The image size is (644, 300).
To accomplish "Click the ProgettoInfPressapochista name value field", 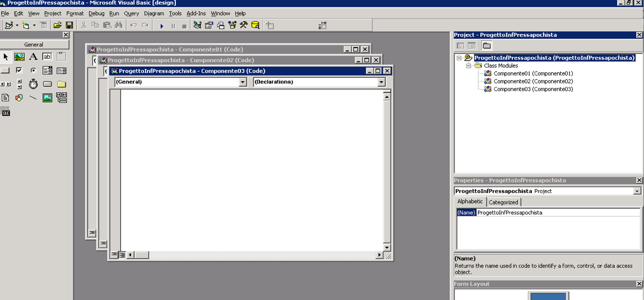I will pyautogui.click(x=558, y=213).
